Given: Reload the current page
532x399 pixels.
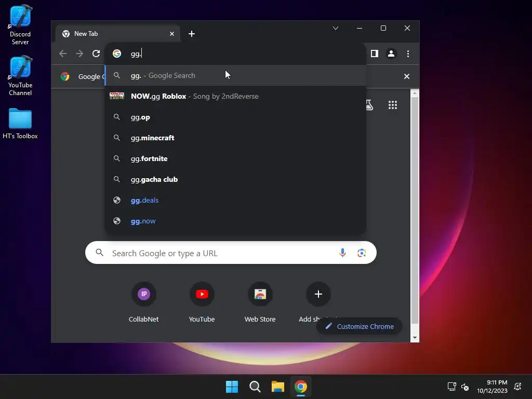Looking at the screenshot, I should (x=96, y=54).
